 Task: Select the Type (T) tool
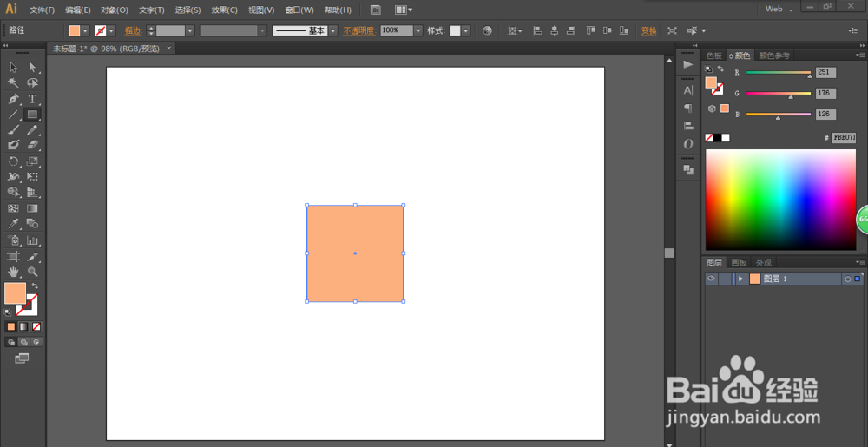pos(33,99)
